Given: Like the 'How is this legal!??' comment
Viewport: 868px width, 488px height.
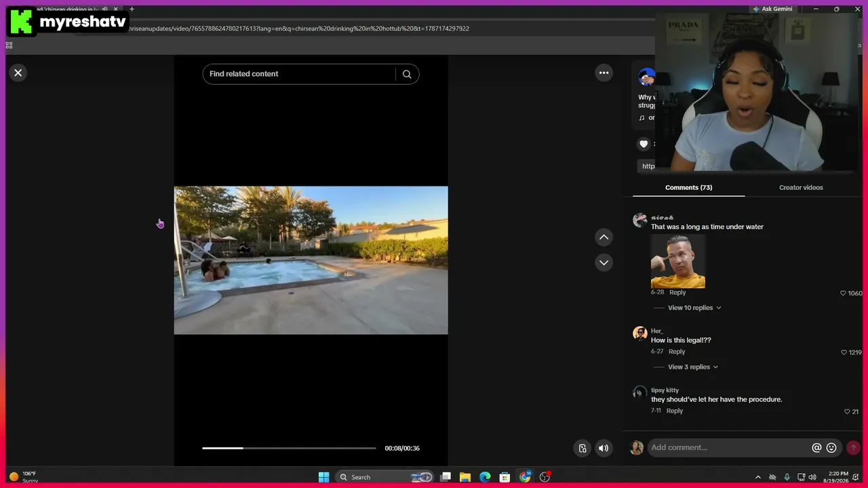Looking at the screenshot, I should pos(844,352).
